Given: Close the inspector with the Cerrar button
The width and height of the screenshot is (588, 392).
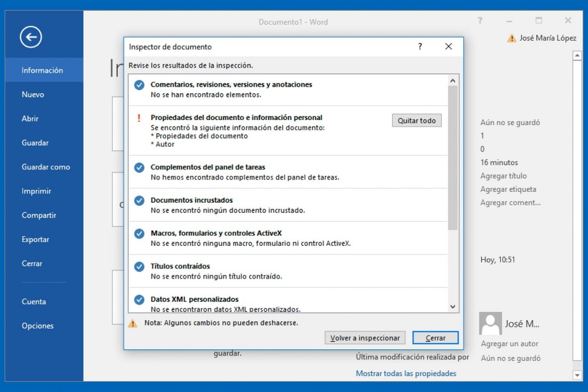Looking at the screenshot, I should point(435,338).
